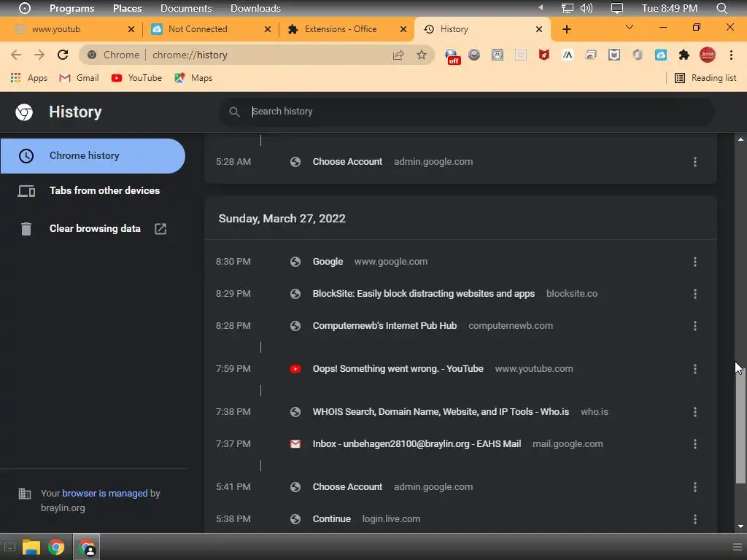Viewport: 747px width, 560px height.
Task: Open the red profile avatar
Action: (708, 55)
